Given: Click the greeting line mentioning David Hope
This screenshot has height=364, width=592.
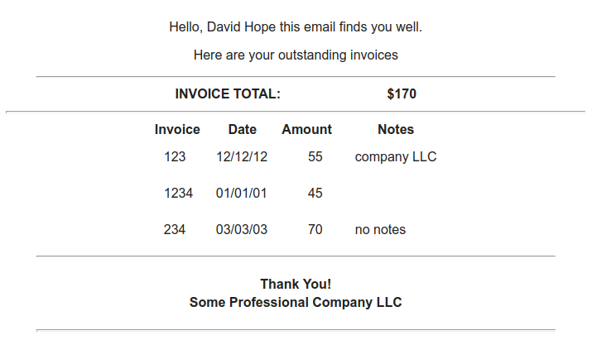Looking at the screenshot, I should pyautogui.click(x=296, y=27).
